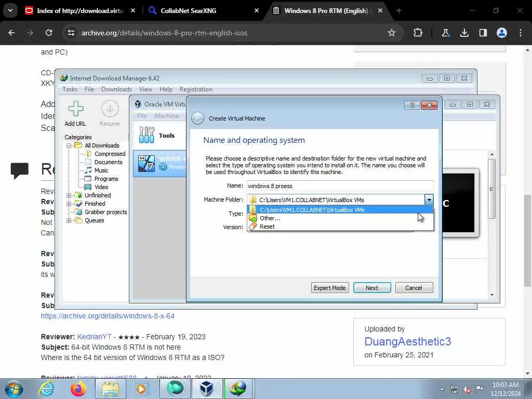
Task: Open uploader DuangAesthetic3 profile link
Action: (x=407, y=341)
